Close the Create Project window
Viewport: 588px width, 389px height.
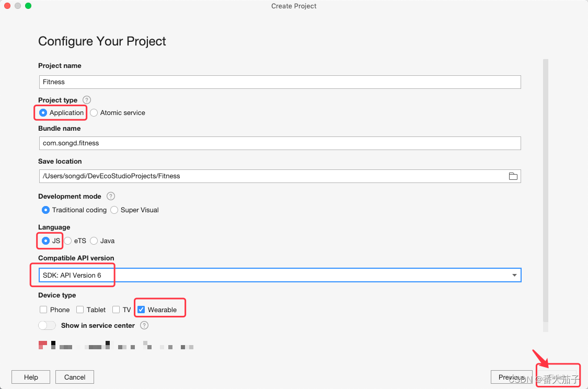pos(7,6)
